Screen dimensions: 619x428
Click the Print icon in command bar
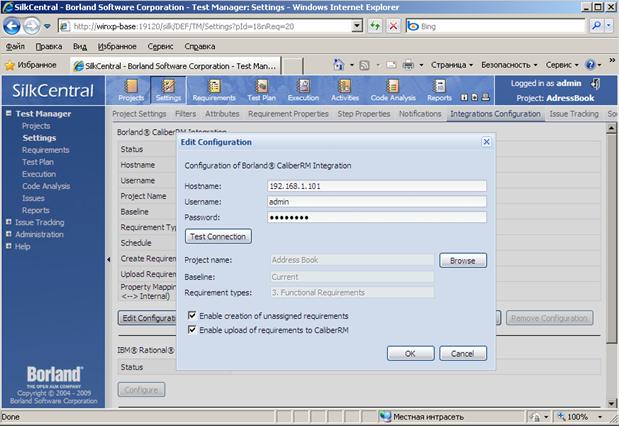(x=408, y=65)
